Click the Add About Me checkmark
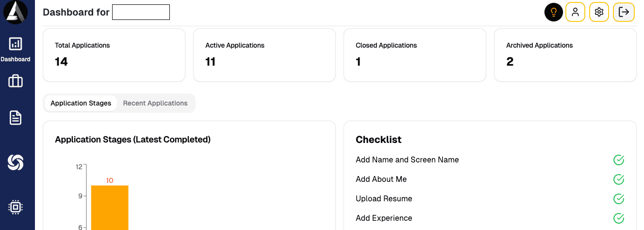 pos(619,179)
